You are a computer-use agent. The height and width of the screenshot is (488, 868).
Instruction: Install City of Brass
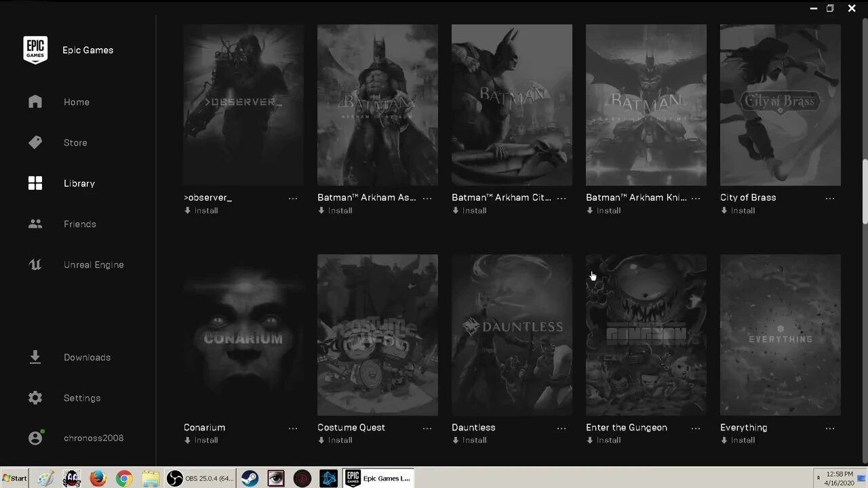(x=738, y=211)
